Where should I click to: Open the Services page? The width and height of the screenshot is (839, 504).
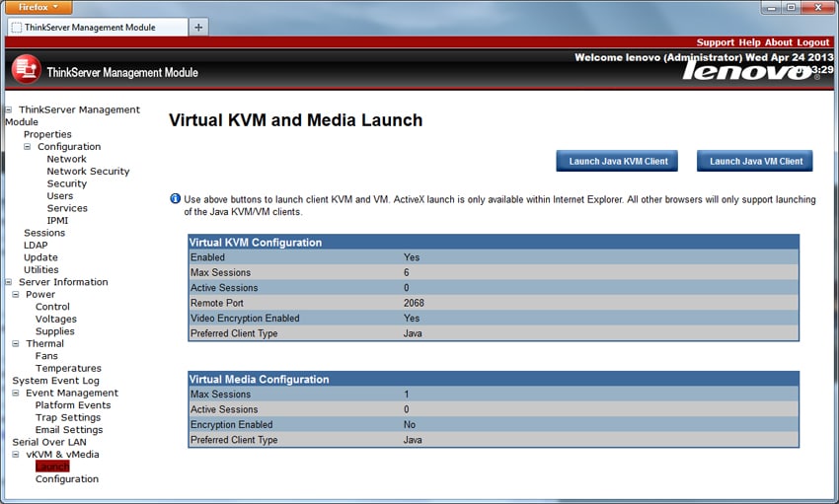click(67, 208)
